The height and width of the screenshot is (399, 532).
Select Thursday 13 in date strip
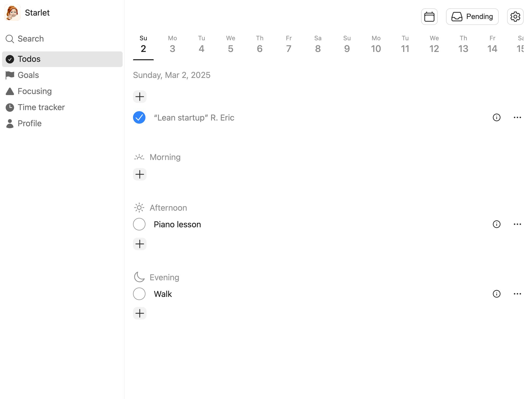[x=463, y=44]
